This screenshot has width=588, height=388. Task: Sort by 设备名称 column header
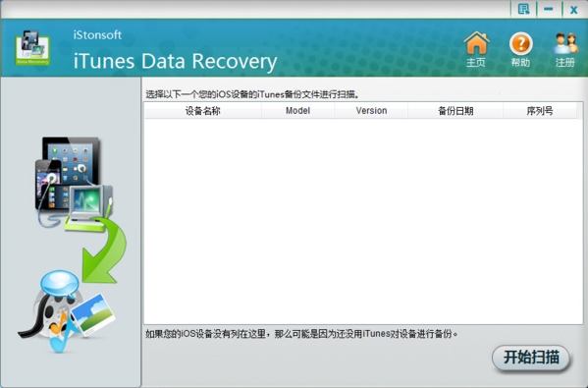[203, 111]
